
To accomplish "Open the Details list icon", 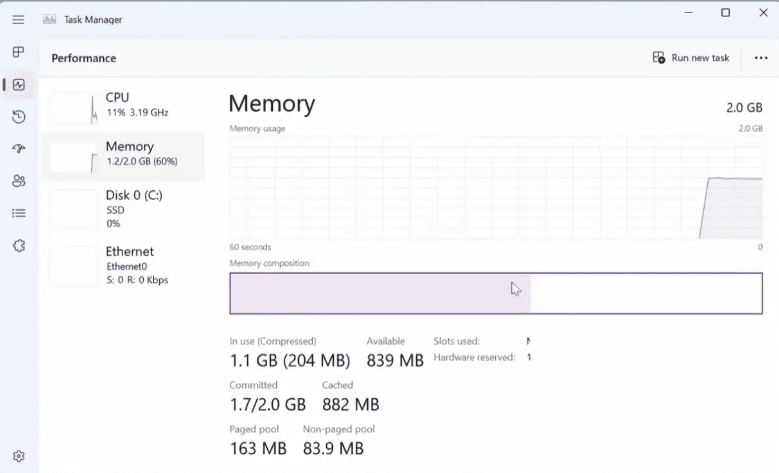I will click(x=19, y=213).
